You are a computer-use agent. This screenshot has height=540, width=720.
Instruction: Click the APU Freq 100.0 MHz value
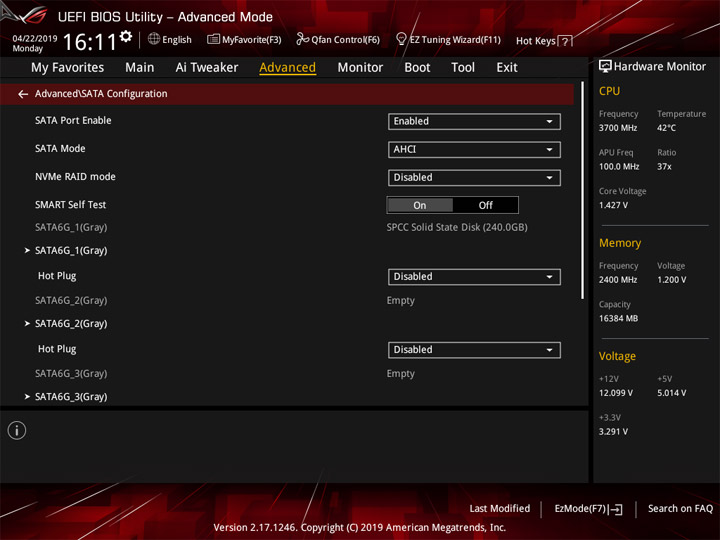619,166
